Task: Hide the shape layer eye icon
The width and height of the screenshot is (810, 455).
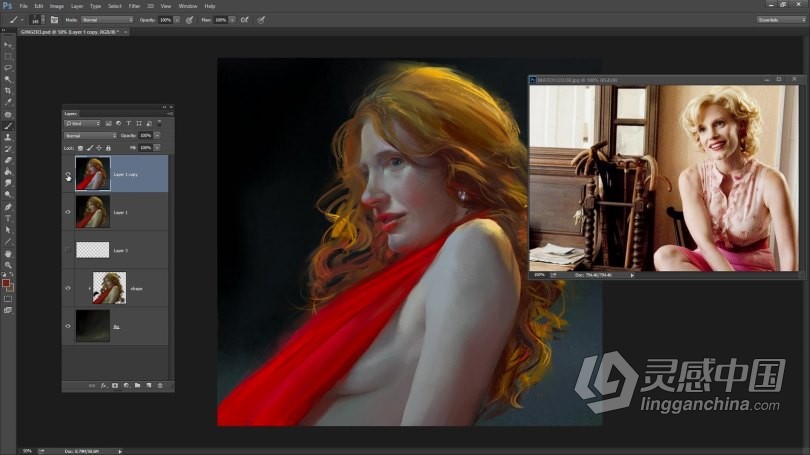Action: click(x=68, y=288)
